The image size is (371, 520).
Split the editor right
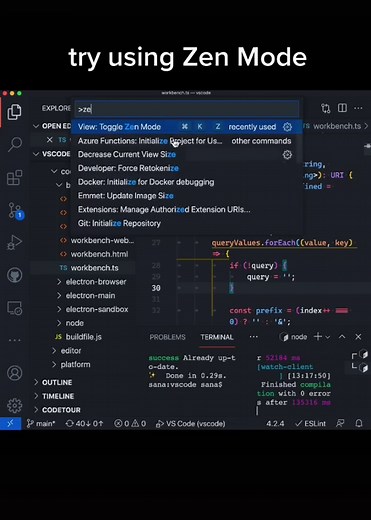pyautogui.click(x=342, y=108)
